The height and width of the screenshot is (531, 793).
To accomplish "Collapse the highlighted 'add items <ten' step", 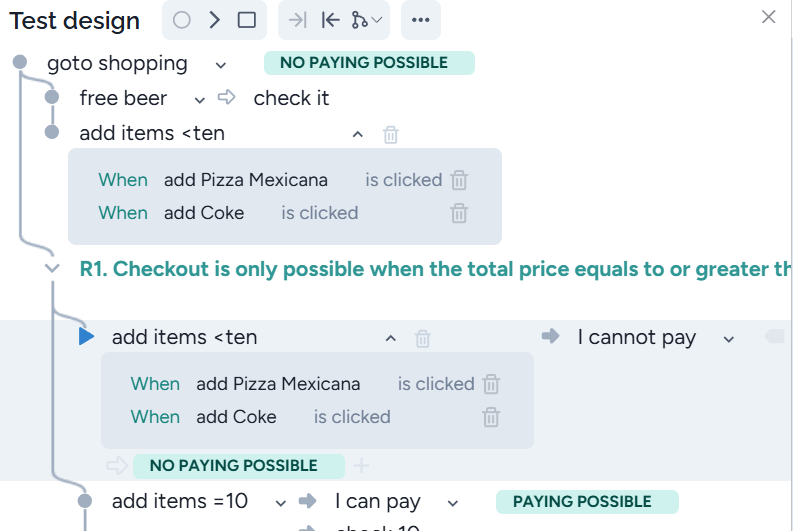I will [x=391, y=339].
